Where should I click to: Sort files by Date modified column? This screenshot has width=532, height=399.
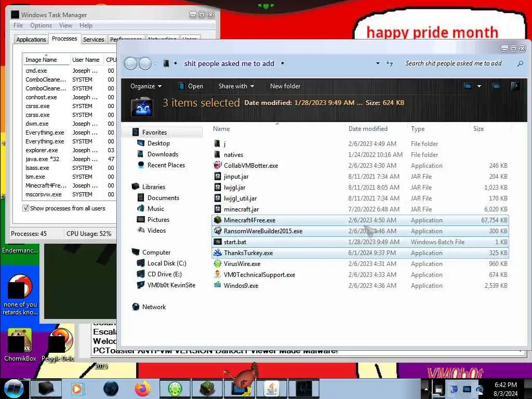pos(368,129)
